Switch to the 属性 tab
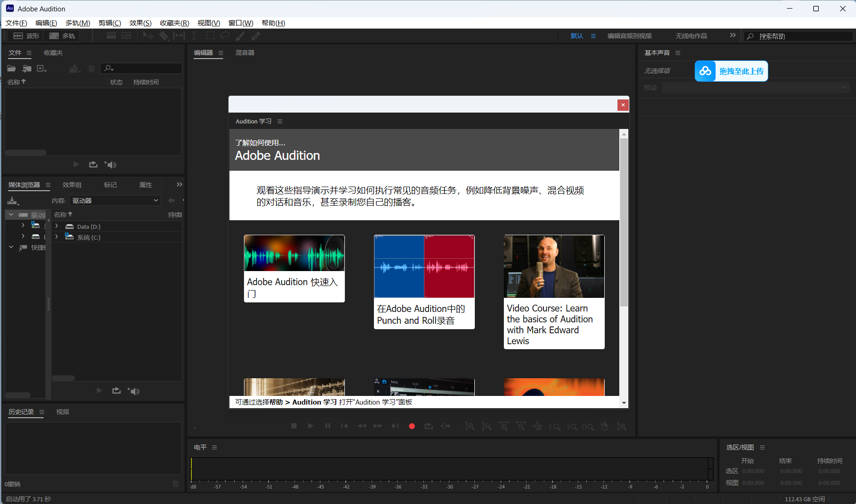856x504 pixels. (x=145, y=185)
